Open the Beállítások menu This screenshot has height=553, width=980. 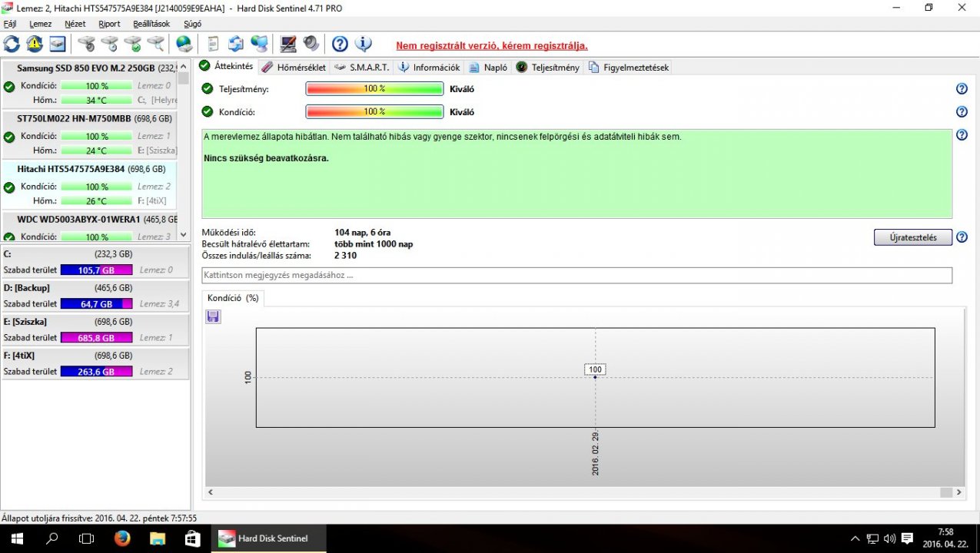point(151,24)
